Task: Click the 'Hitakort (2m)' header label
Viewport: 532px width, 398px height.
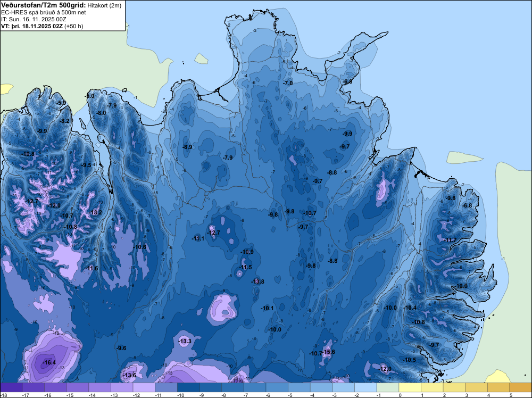Action: click(104, 5)
